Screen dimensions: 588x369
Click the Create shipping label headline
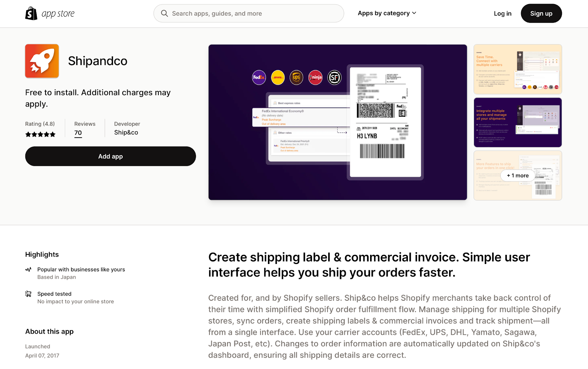pyautogui.click(x=369, y=265)
